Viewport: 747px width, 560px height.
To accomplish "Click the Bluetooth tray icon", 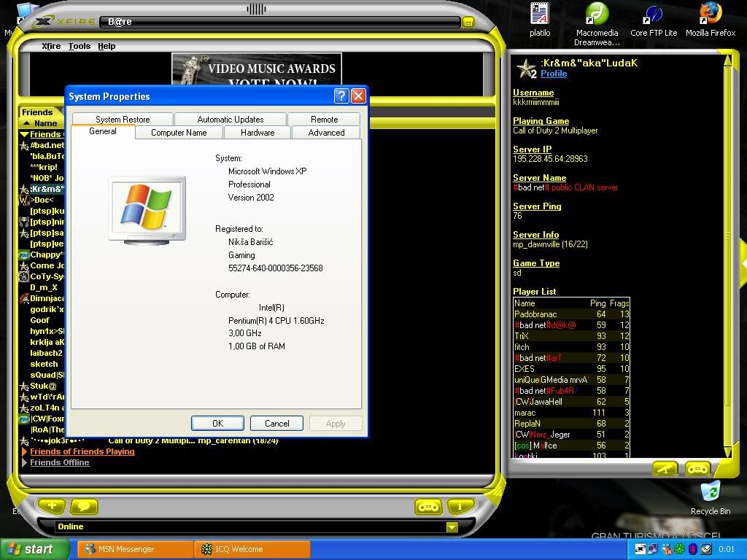I will [x=693, y=550].
